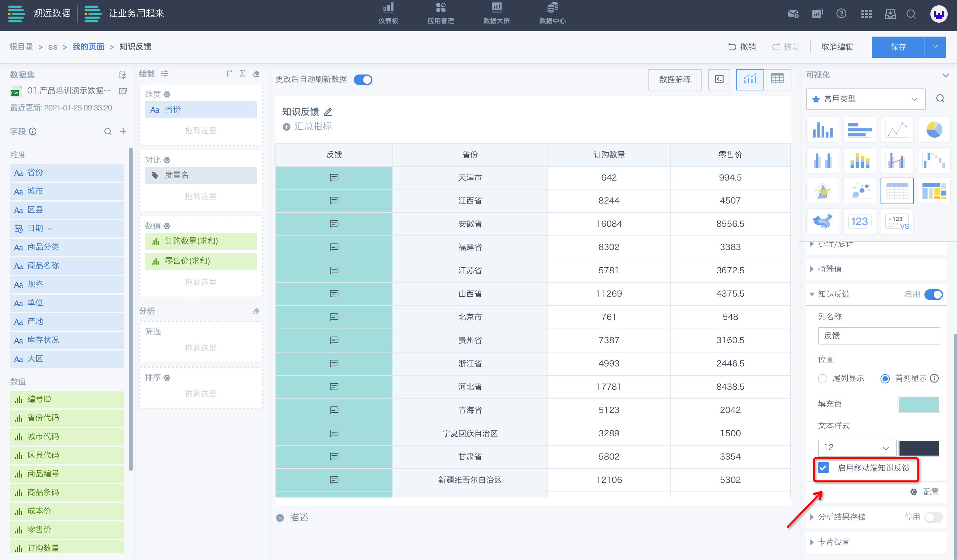Preview the dataset icon next to 01.产品培训演示数据
The width and height of the screenshot is (957, 560).
(x=123, y=91)
